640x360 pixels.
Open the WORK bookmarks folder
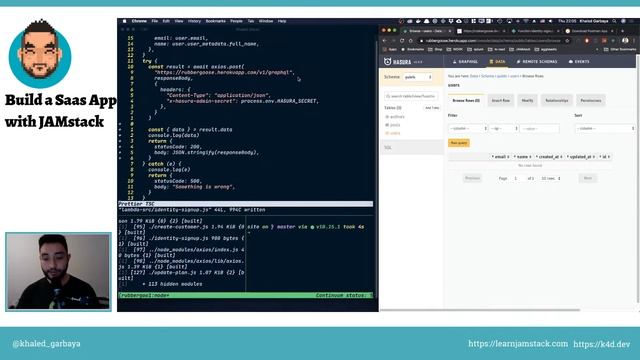(454, 49)
